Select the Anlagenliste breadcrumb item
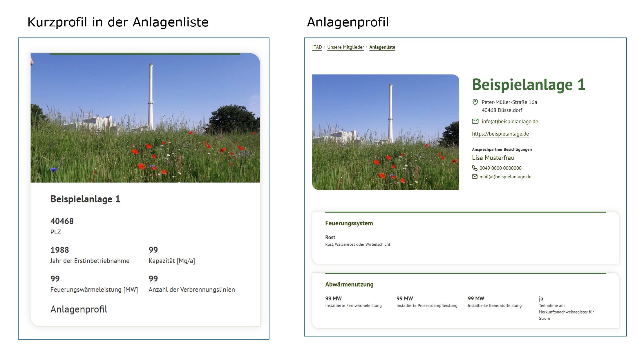The height and width of the screenshot is (349, 644). tap(382, 47)
